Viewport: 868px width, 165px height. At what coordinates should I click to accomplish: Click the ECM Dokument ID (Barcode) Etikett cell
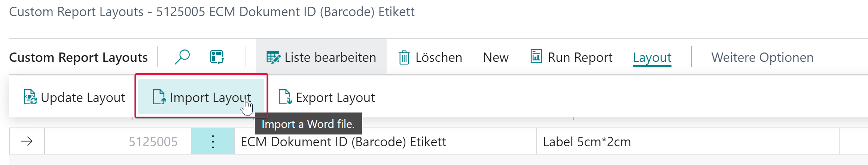(x=343, y=142)
